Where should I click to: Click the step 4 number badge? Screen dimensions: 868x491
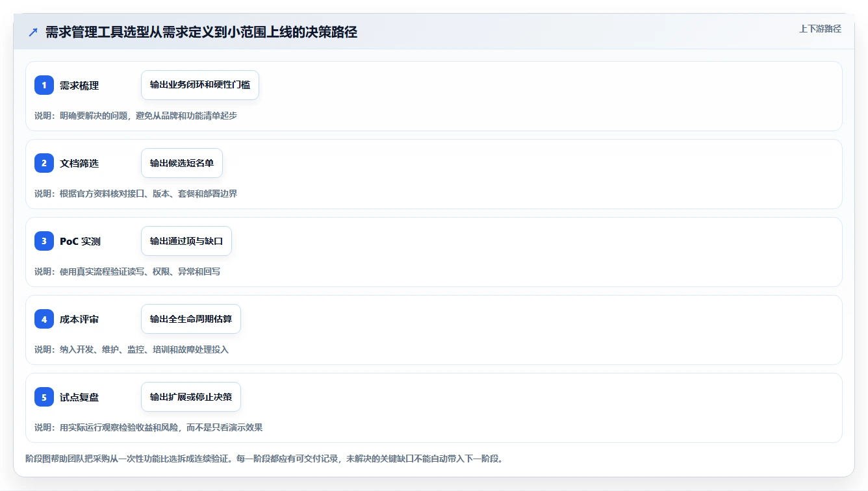pyautogui.click(x=44, y=319)
